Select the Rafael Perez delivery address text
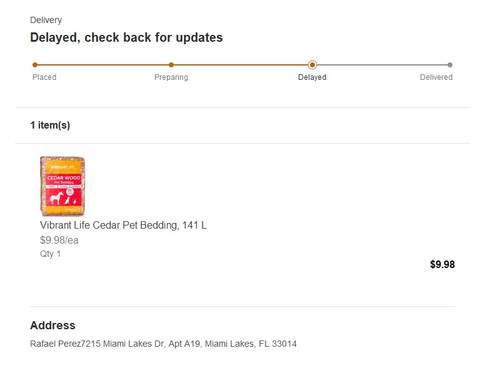The image size is (500, 391). pos(163,344)
